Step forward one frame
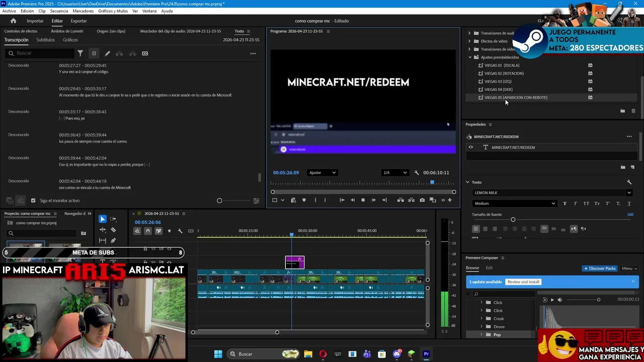The width and height of the screenshot is (644, 362). coord(373,200)
